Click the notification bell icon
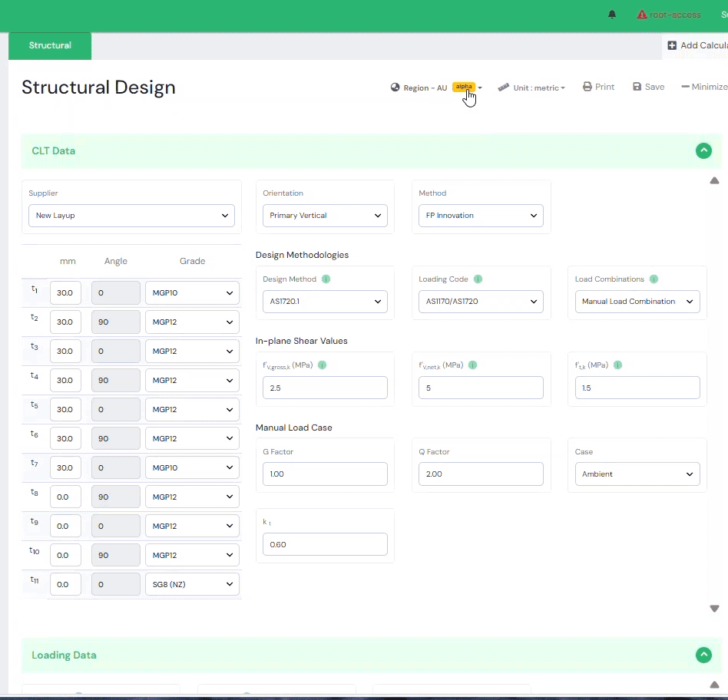The image size is (728, 700). pos(612,15)
